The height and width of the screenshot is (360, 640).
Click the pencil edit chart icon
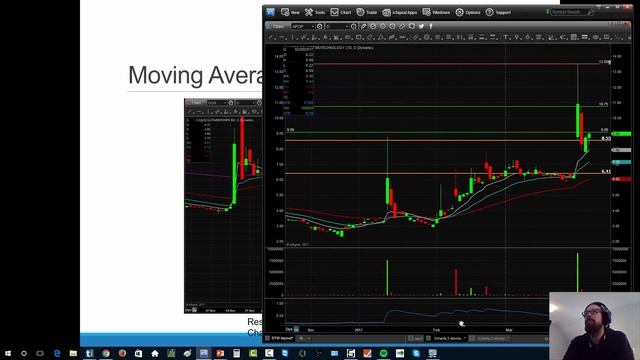[363, 26]
